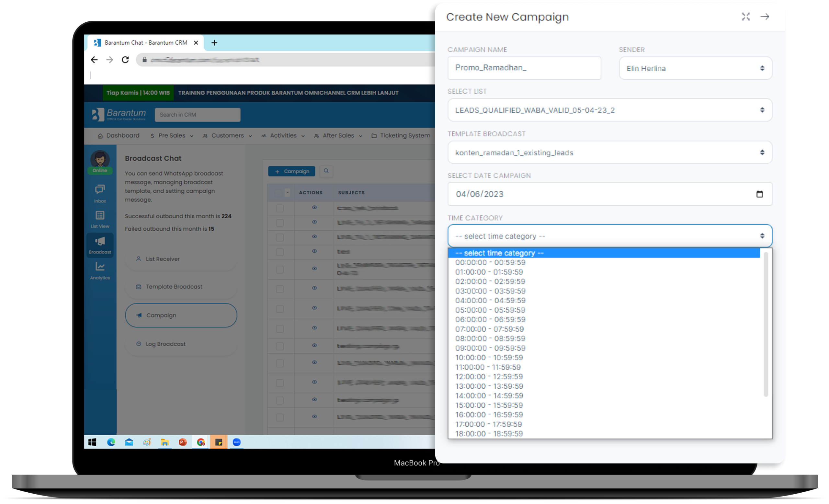Screen dimensions: 829x504
Task: Expand the SELECT LIST dropdown
Action: 609,110
